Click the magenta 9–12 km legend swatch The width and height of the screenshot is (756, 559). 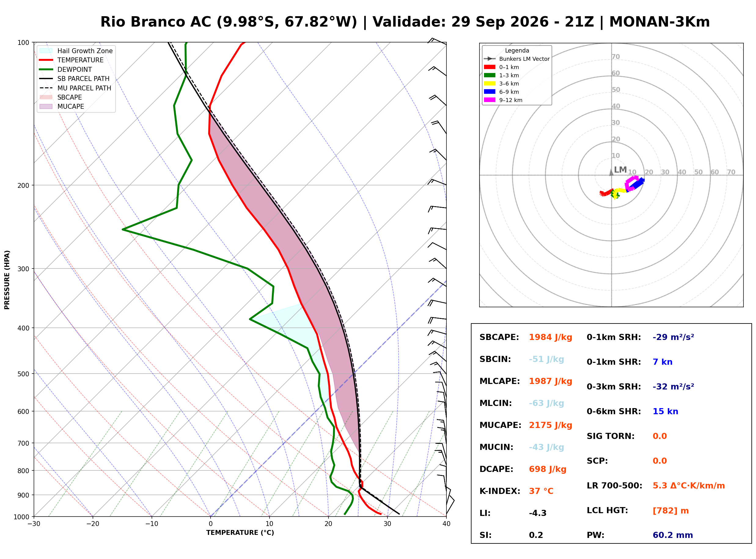point(490,100)
